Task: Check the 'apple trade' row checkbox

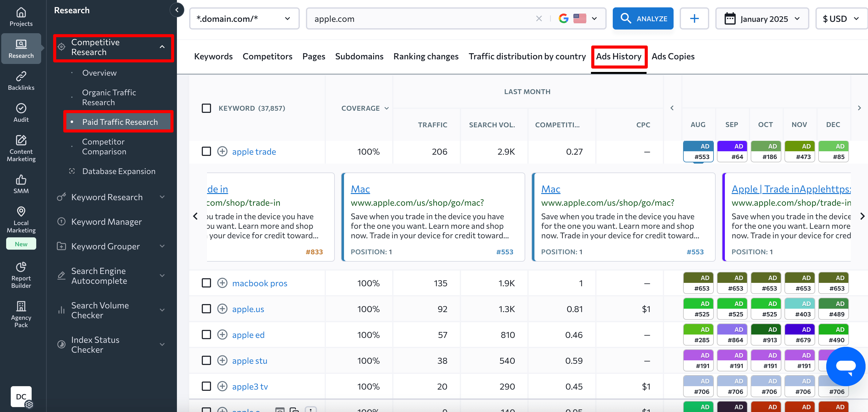Action: click(x=206, y=151)
